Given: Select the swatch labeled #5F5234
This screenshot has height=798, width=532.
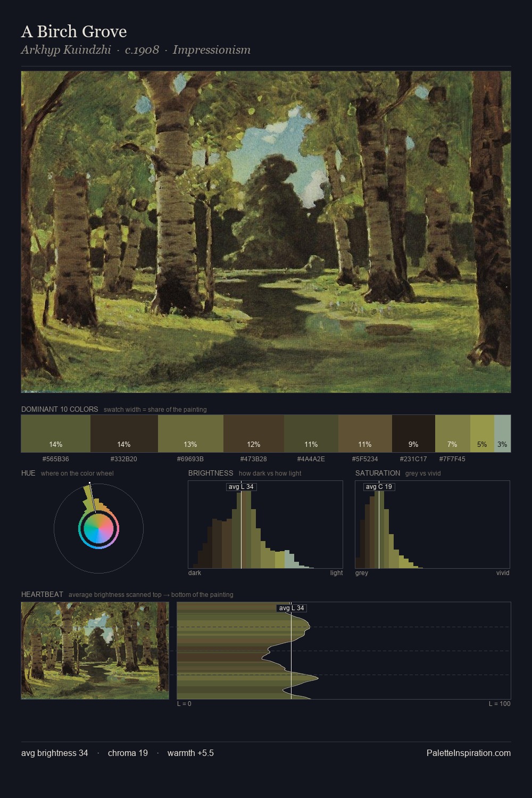Looking at the screenshot, I should pos(365,434).
